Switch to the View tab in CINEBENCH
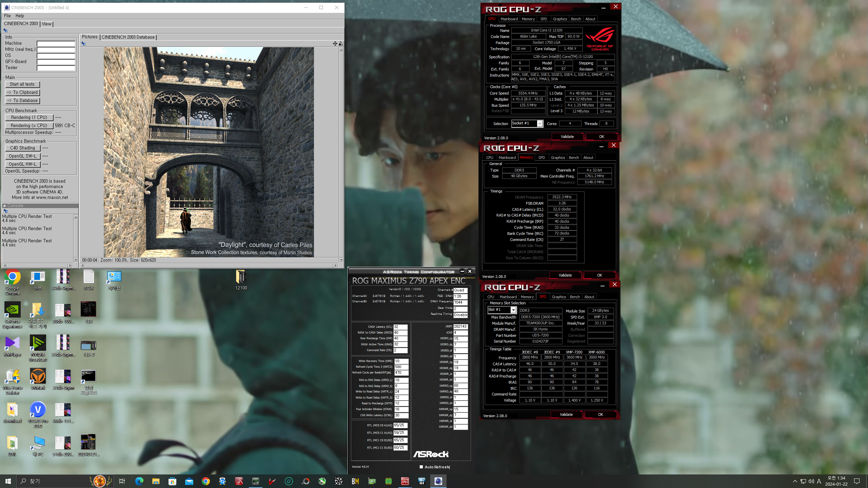The image size is (868, 488). point(46,24)
